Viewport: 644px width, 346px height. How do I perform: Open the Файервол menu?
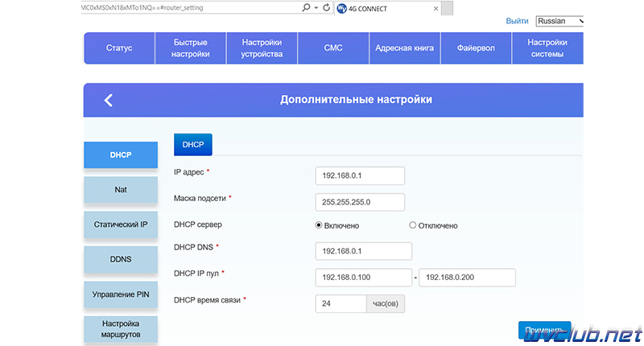pos(476,48)
